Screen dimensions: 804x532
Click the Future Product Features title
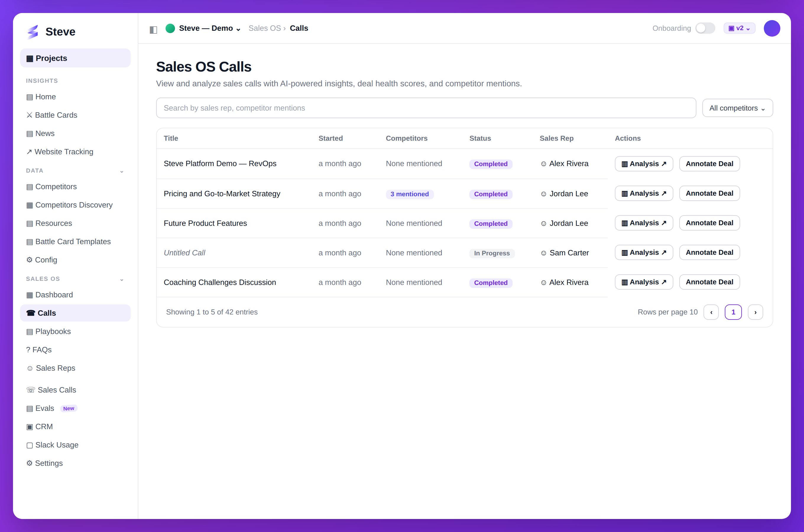(x=205, y=223)
